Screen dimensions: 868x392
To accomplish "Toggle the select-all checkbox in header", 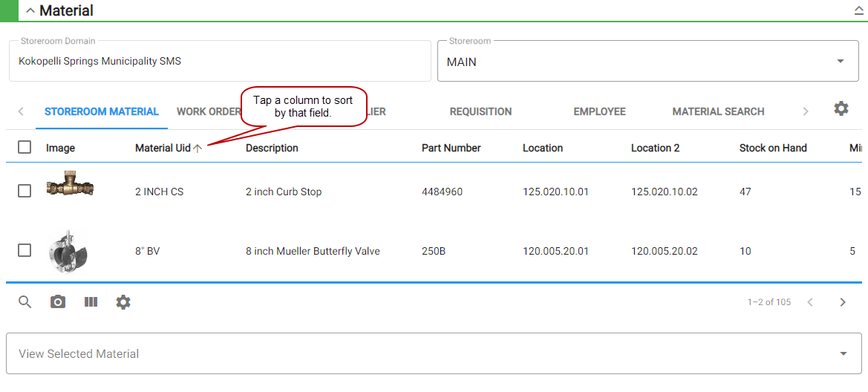I will [x=25, y=148].
